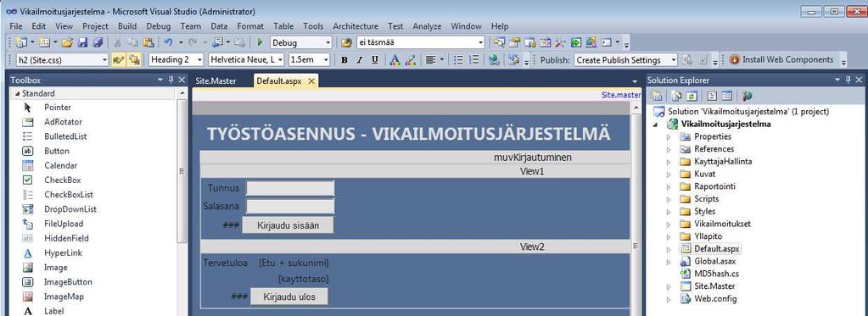Select the AdRotator control in Toolbox
Image resolution: width=868 pixels, height=316 pixels.
63,121
